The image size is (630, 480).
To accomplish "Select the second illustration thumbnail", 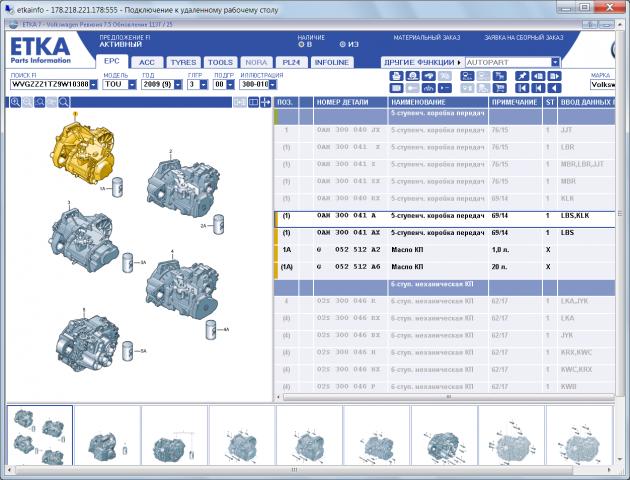I will [108, 435].
